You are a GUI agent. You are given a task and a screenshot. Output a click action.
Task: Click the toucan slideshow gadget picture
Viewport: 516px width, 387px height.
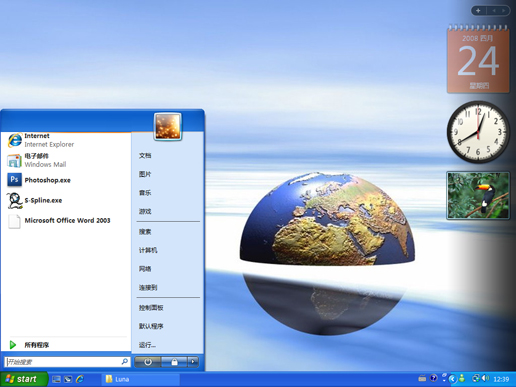pos(478,195)
